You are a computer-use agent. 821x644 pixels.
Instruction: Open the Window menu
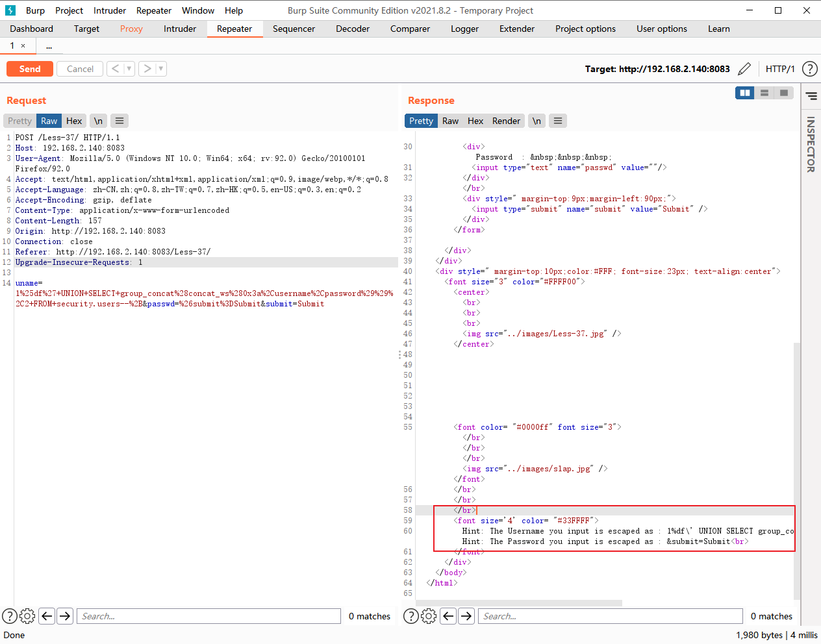(198, 10)
